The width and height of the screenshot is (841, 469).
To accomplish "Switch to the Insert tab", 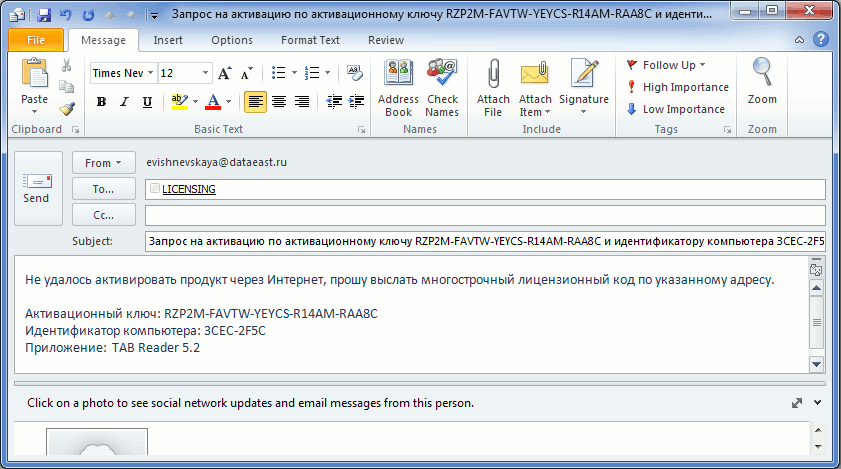I will [x=168, y=40].
